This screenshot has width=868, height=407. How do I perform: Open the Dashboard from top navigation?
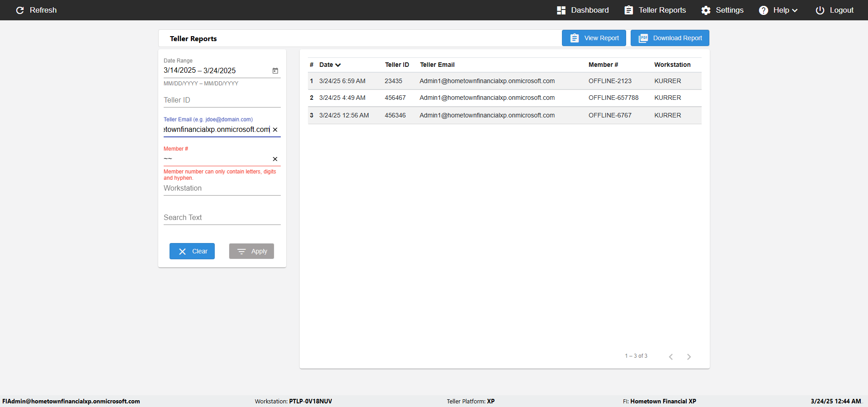583,10
